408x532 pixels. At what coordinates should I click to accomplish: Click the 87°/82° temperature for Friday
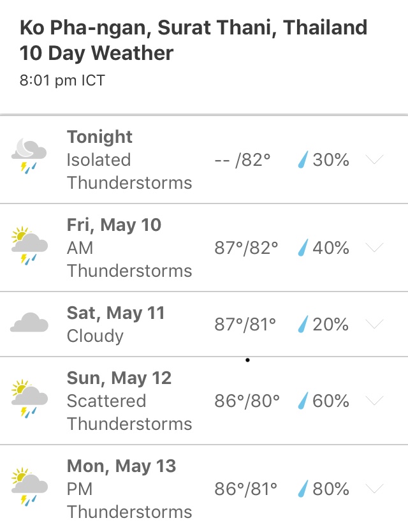click(247, 248)
